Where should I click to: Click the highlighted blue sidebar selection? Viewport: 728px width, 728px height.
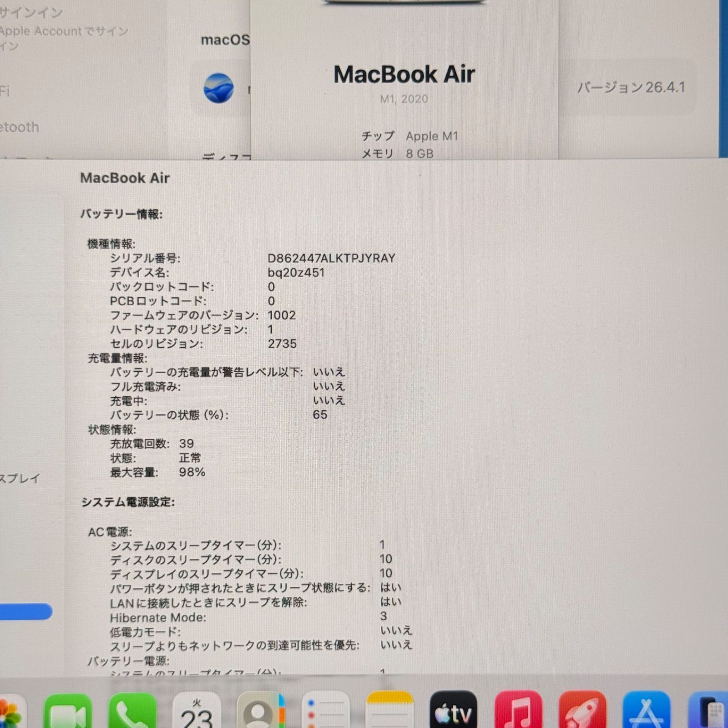tap(26, 611)
